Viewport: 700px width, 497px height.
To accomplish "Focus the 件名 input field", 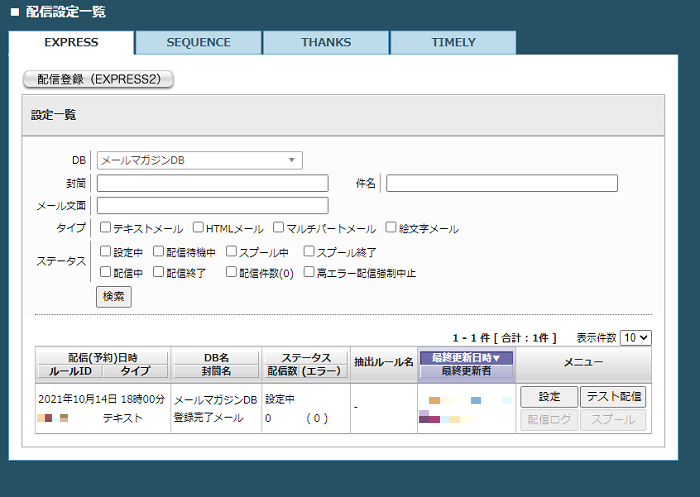I will [501, 183].
